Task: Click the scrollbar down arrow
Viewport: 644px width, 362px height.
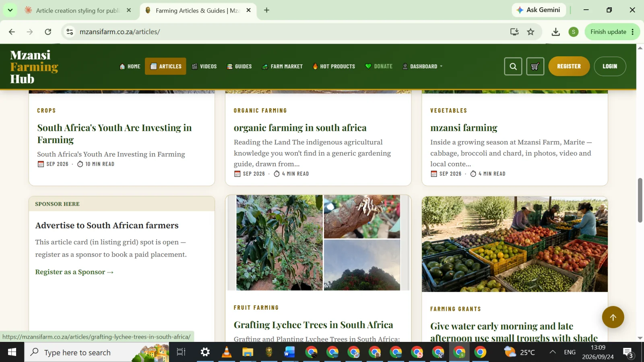Action: pyautogui.click(x=640, y=338)
